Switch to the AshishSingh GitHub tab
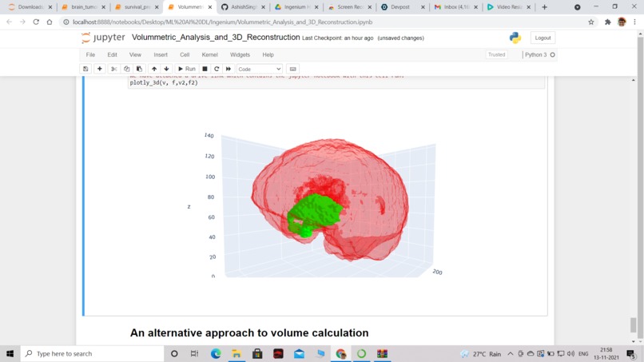Screen dimensions: 644x362 pyautogui.click(x=243, y=7)
